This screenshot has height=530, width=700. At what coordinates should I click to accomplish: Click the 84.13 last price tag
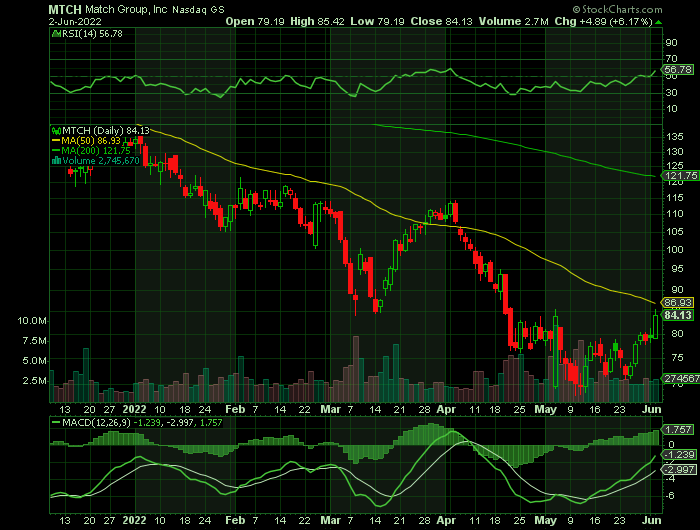678,315
